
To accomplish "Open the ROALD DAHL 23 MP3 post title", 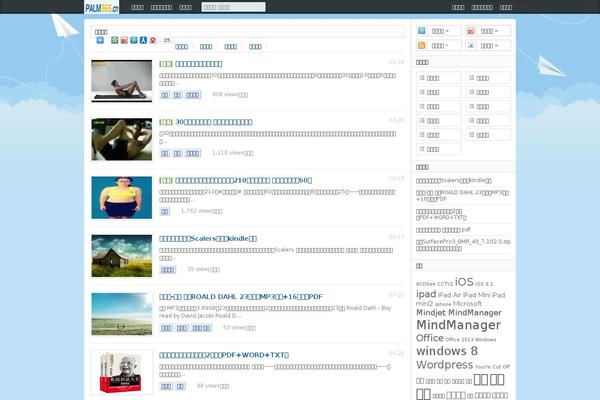I will coord(240,297).
